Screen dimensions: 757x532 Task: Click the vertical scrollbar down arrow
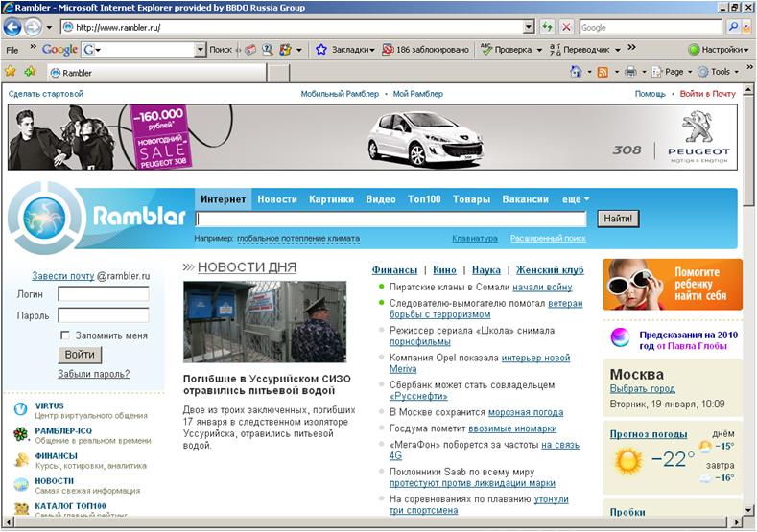pos(747,509)
